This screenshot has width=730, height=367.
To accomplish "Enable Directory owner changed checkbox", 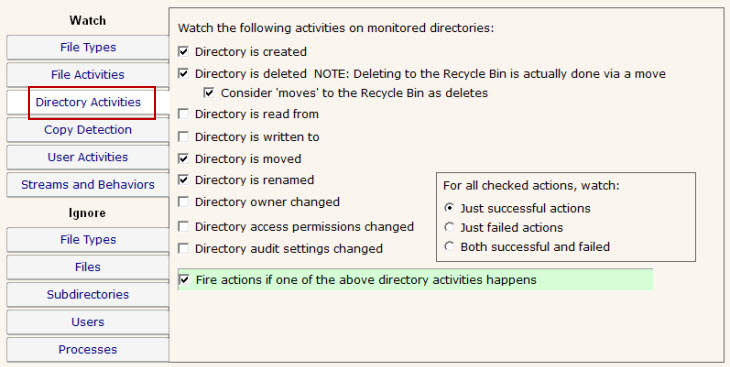I will pyautogui.click(x=184, y=202).
